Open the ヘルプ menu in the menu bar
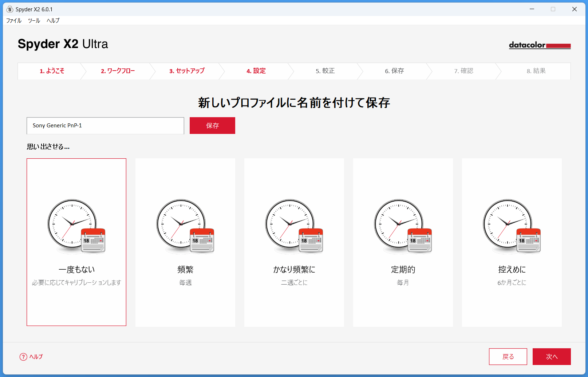Viewport: 588px width, 377px height. pos(53,21)
